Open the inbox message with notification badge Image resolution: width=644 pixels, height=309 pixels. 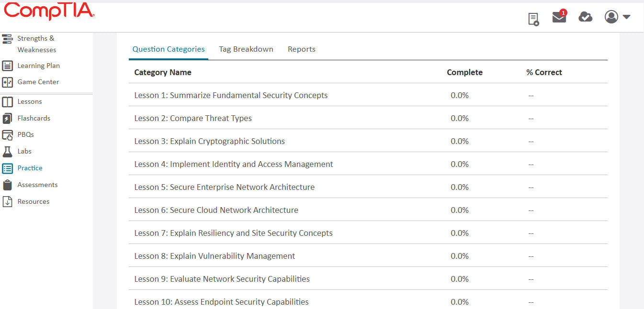pyautogui.click(x=559, y=16)
